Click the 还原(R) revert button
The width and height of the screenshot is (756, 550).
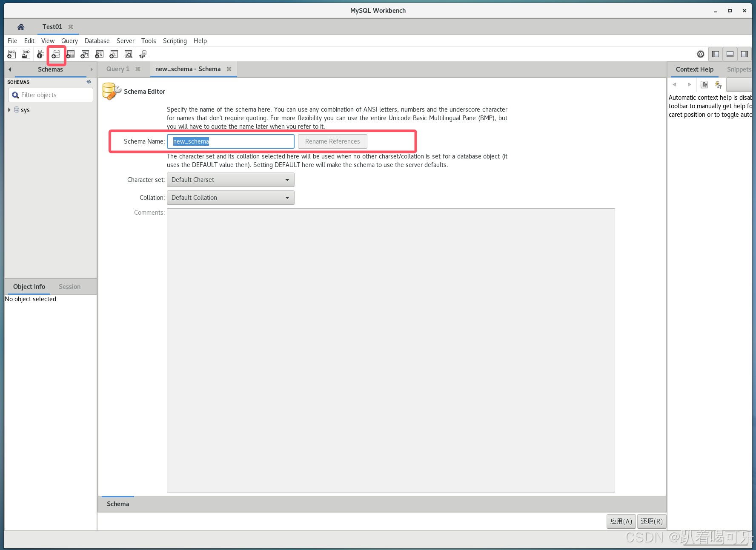652,521
